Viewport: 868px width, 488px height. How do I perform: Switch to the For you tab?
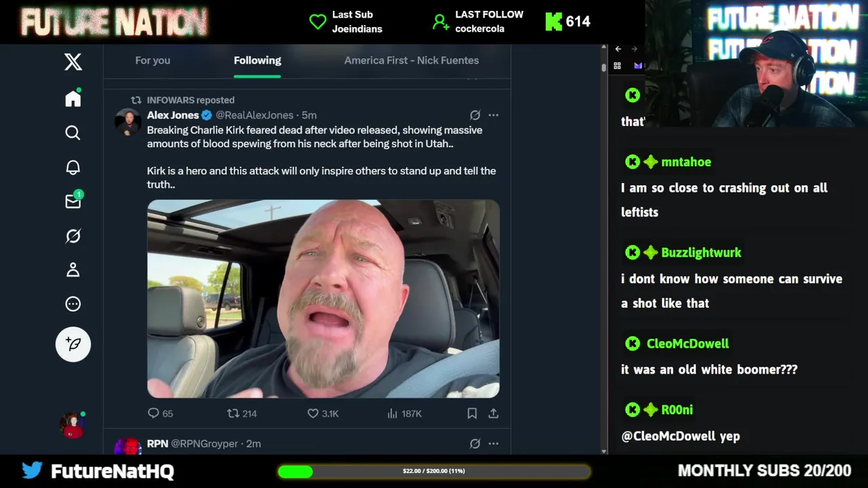pyautogui.click(x=153, y=60)
